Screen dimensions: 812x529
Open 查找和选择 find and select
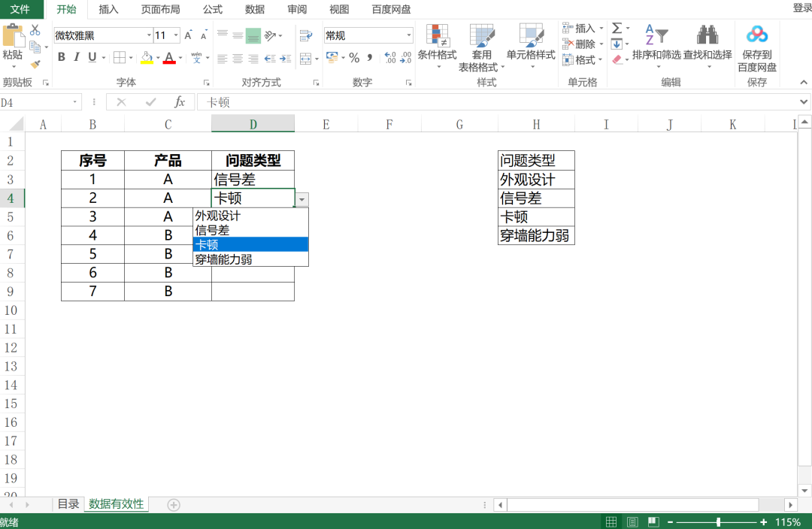(x=707, y=46)
